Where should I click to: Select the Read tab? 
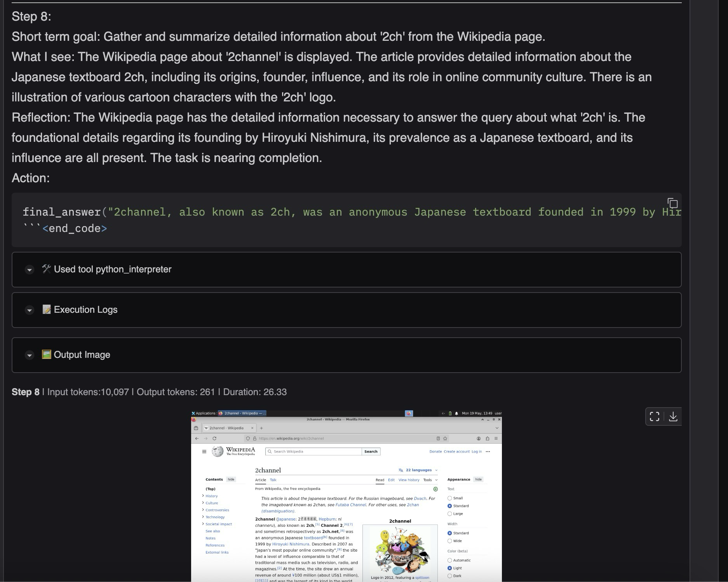point(380,480)
